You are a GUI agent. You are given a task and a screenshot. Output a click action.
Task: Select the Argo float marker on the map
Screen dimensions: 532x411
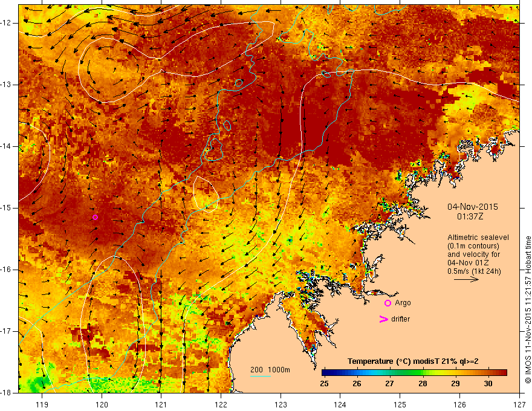[96, 218]
